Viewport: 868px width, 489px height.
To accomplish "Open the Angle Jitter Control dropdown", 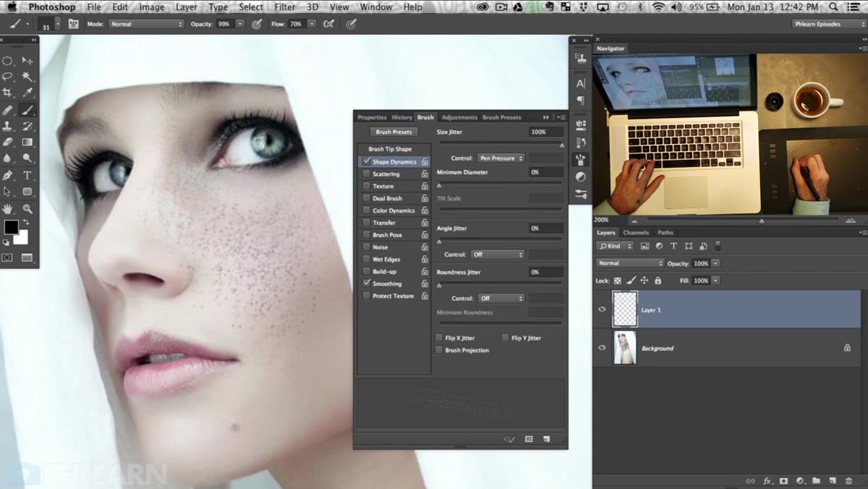I will pyautogui.click(x=497, y=255).
